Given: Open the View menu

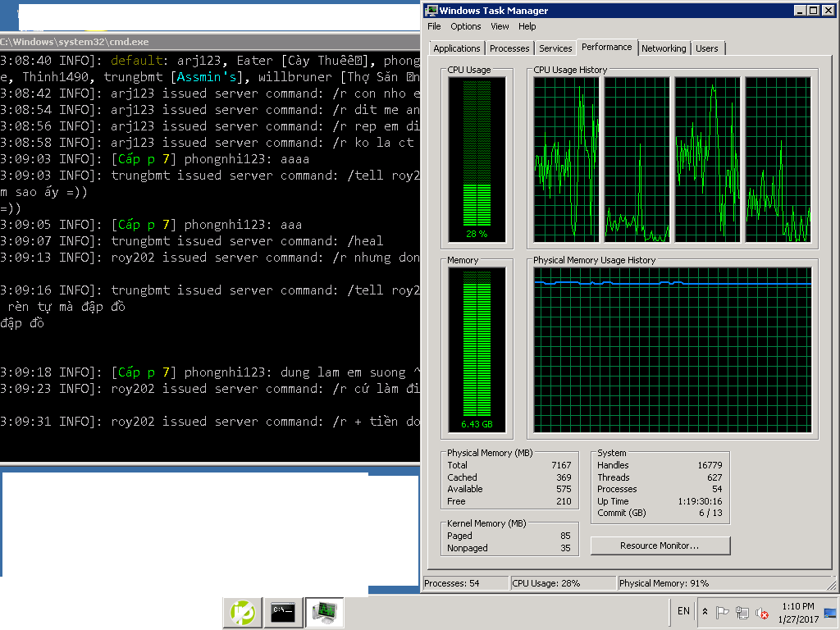Looking at the screenshot, I should pyautogui.click(x=500, y=26).
